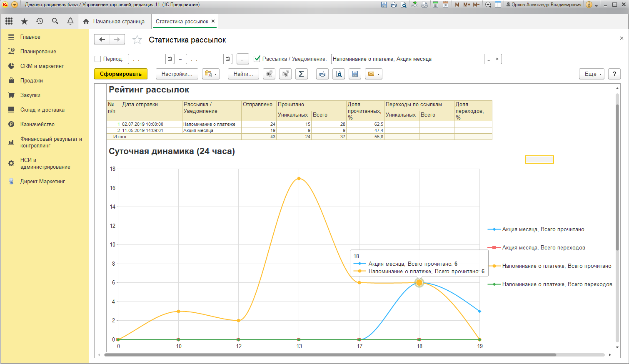Open report variants dropdown
The height and width of the screenshot is (364, 629).
pos(211,74)
